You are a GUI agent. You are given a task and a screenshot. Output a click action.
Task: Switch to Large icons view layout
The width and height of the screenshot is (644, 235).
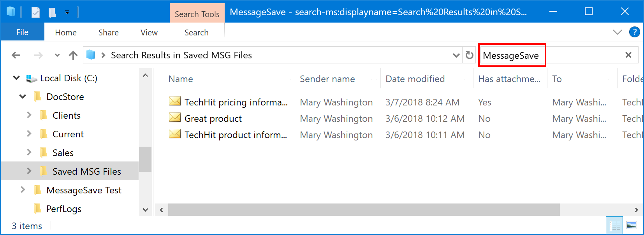pyautogui.click(x=632, y=226)
